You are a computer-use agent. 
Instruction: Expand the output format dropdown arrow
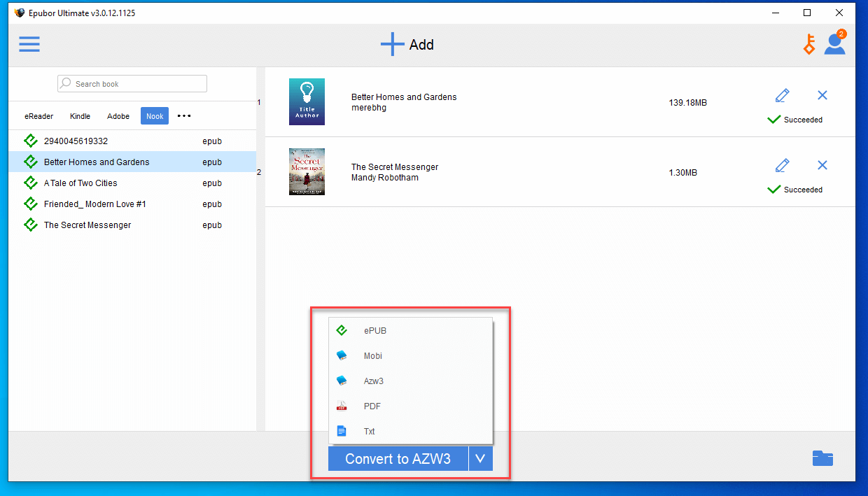[480, 459]
